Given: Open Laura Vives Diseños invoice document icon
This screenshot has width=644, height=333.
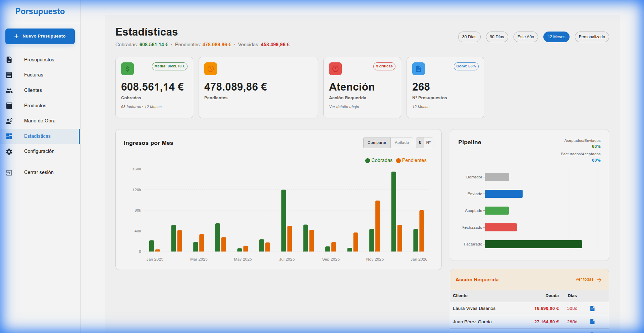Looking at the screenshot, I should (x=592, y=309).
